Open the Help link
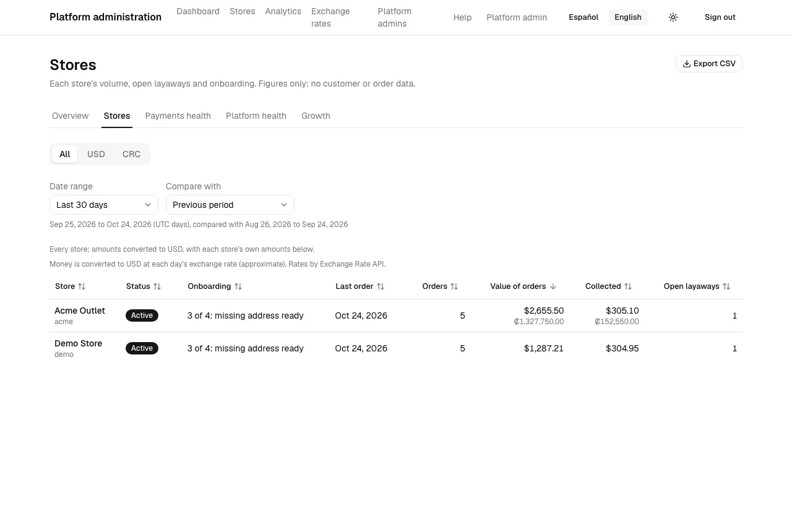Viewport: 792px width, 532px height. click(462, 17)
